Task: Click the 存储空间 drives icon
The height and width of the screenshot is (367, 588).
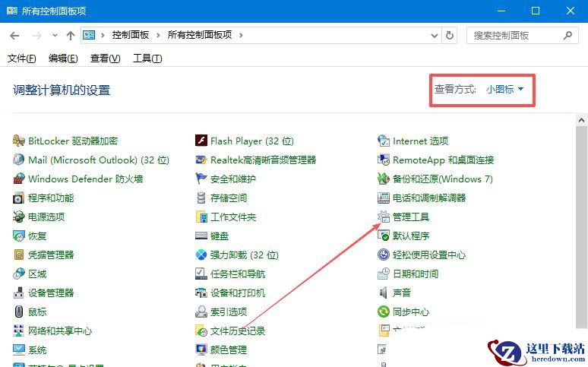Action: coord(201,198)
